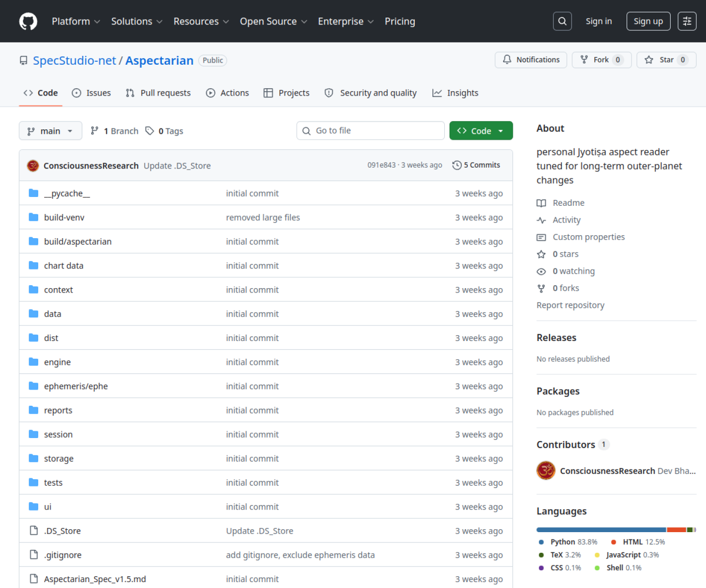Open the Insights tab
The image size is (706, 588).
coord(455,93)
